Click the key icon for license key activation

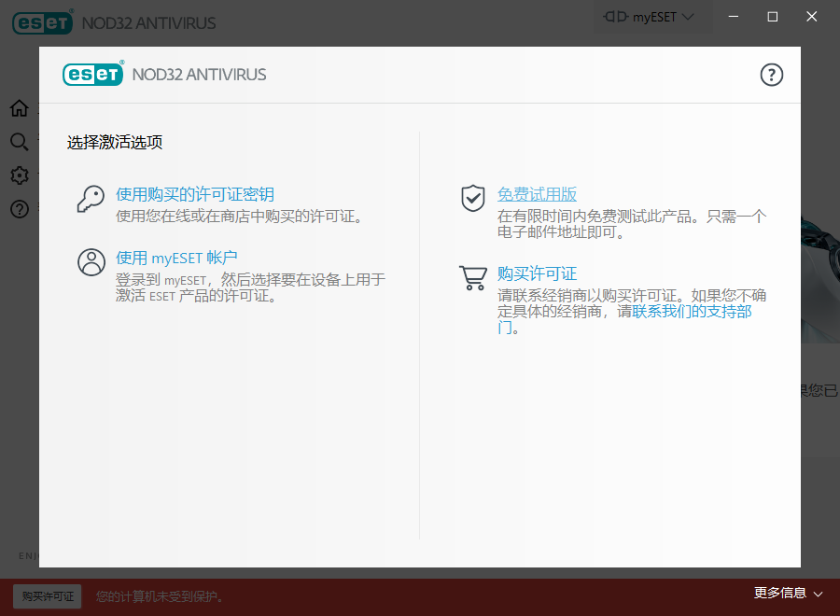point(91,199)
